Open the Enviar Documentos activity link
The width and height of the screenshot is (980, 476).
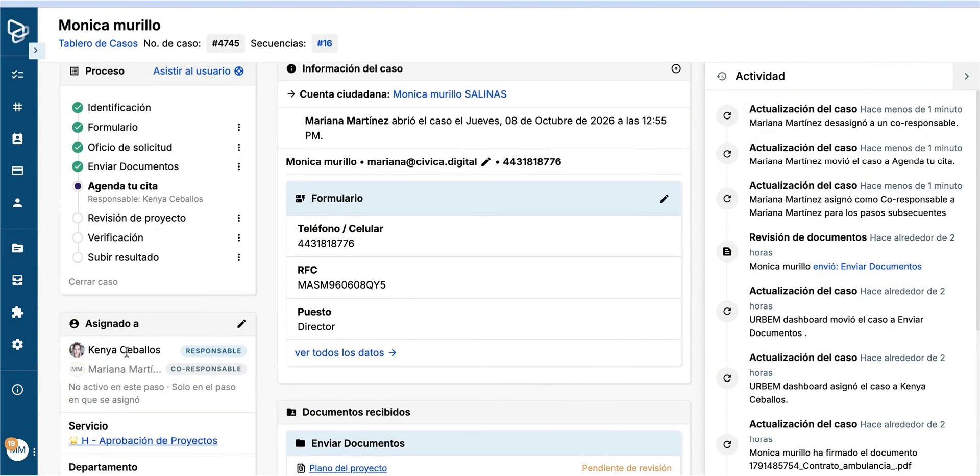[867, 266]
